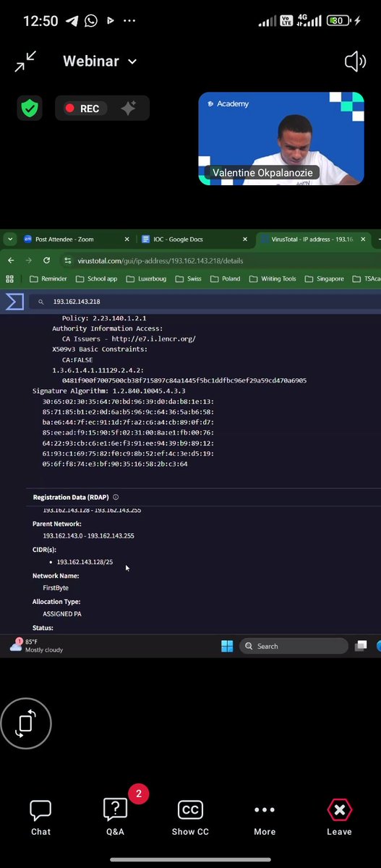381x868 pixels.
Task: Open the browser tab search chevron
Action: point(9,239)
